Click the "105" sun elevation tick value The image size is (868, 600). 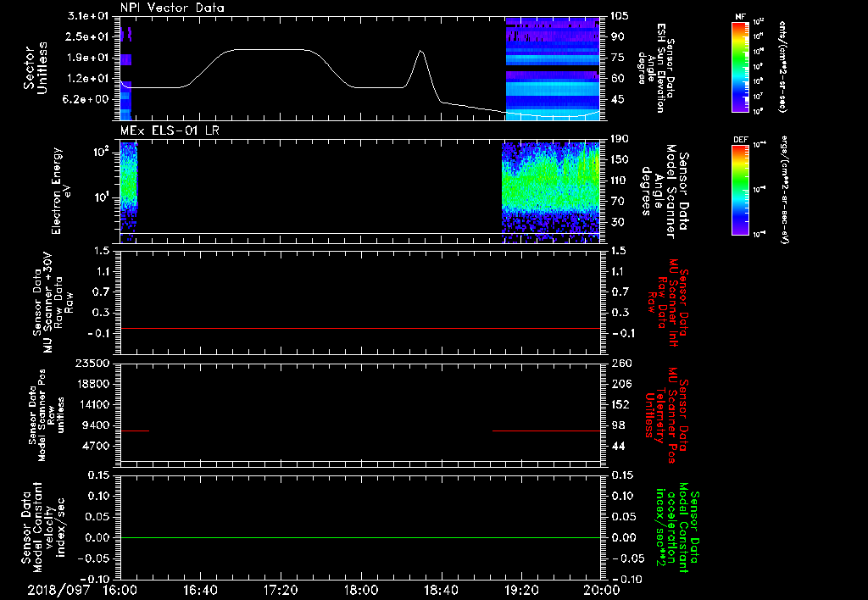pyautogui.click(x=620, y=16)
